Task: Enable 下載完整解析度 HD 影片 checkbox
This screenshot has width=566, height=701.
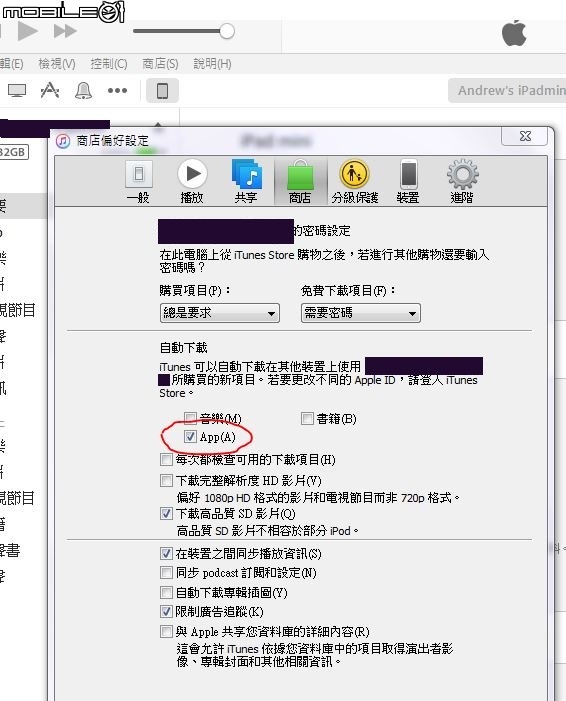Action: (x=166, y=481)
